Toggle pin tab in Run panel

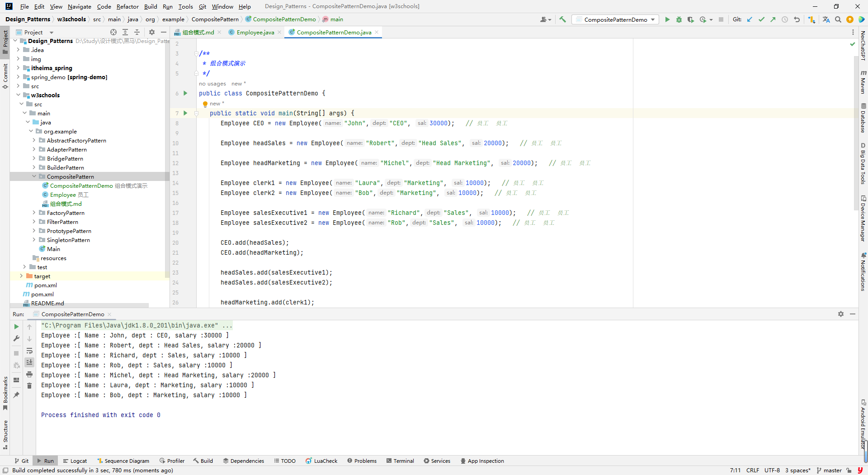[x=16, y=395]
